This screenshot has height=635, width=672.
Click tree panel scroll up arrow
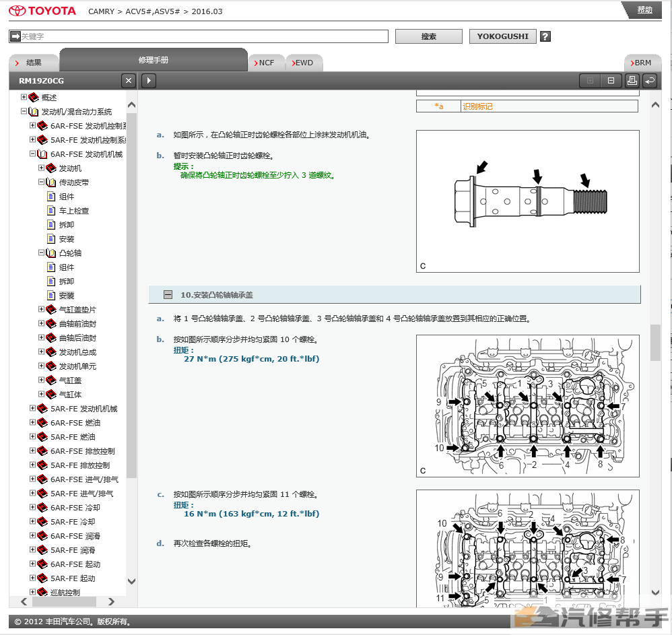pyautogui.click(x=131, y=105)
